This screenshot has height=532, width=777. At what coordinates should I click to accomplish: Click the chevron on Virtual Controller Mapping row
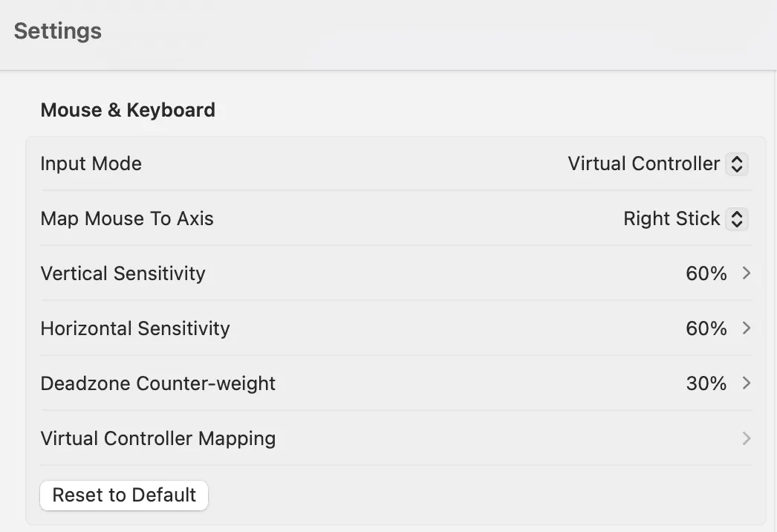coord(746,438)
